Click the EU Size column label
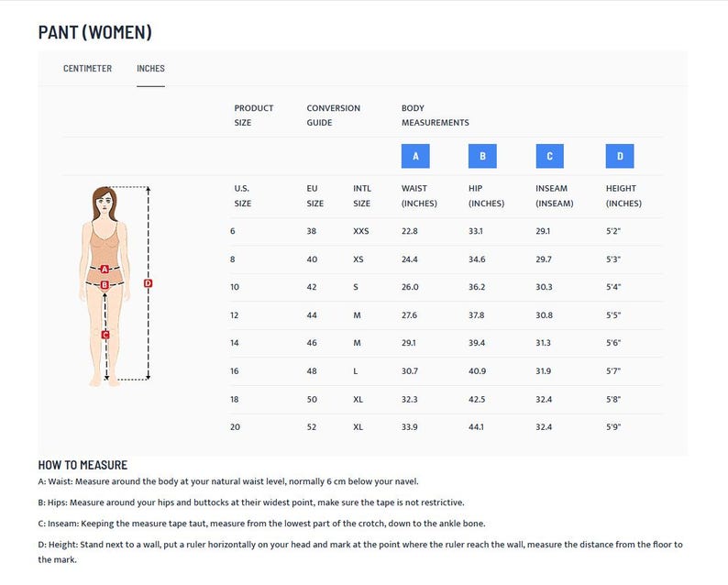 click(314, 196)
